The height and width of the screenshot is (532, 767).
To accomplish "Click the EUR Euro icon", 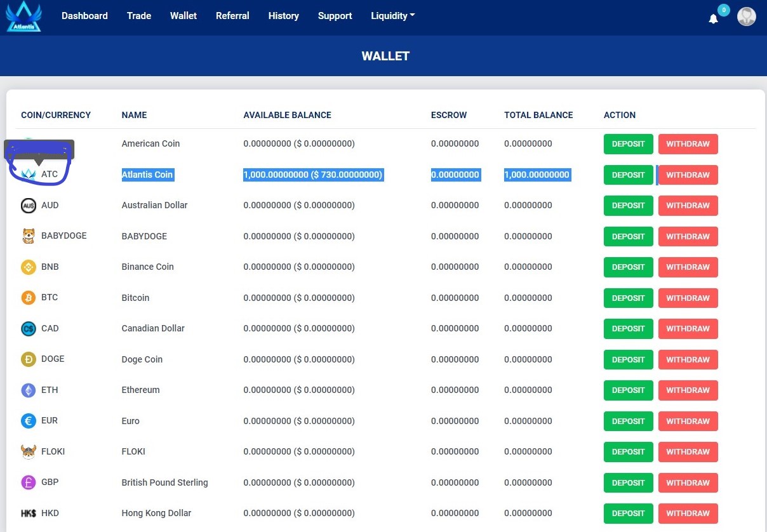I will 29,421.
